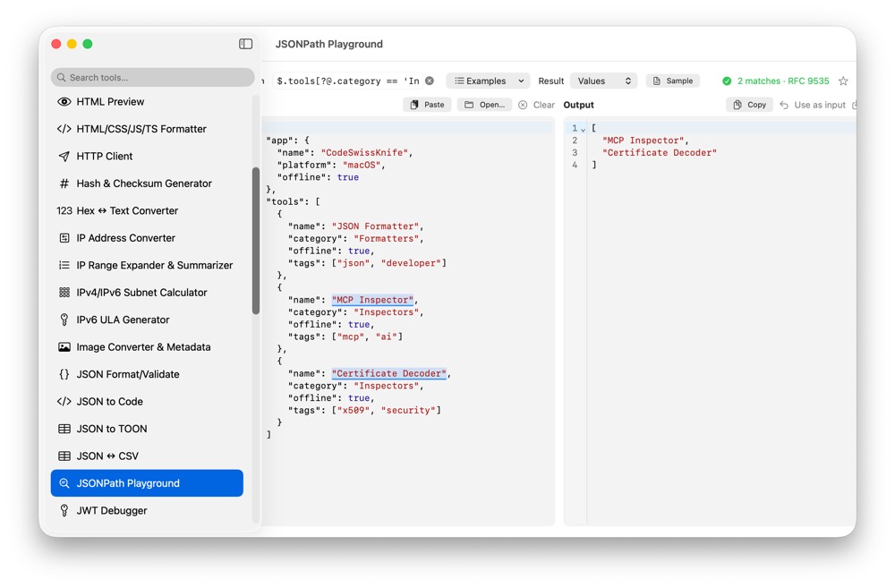Click "Certificate Decoder" in the output
Image resolution: width=895 pixels, height=588 pixels.
point(660,152)
